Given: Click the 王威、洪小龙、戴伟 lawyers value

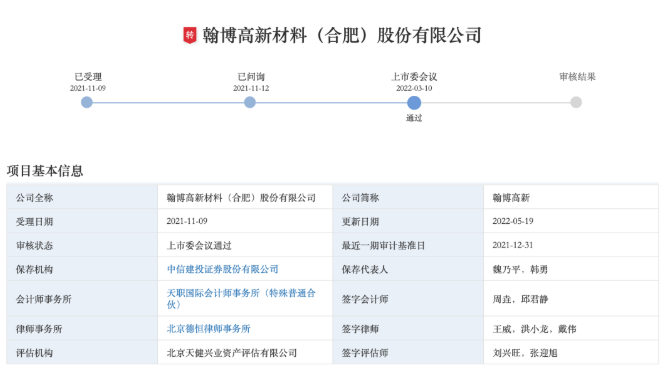Looking at the screenshot, I should (x=534, y=329).
